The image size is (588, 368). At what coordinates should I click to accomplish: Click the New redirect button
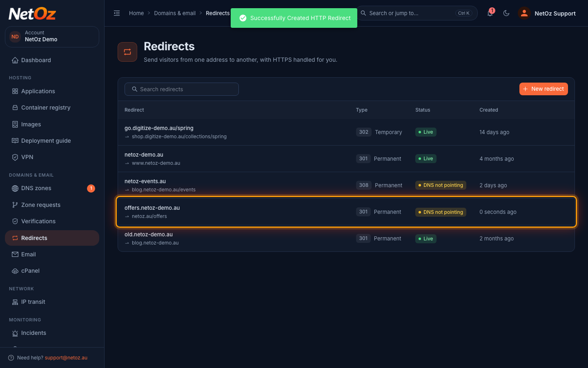coord(543,89)
